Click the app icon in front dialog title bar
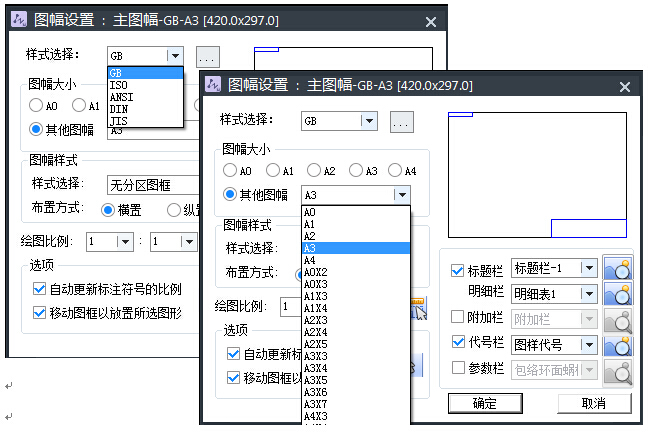This screenshot has width=651, height=433. [215, 85]
